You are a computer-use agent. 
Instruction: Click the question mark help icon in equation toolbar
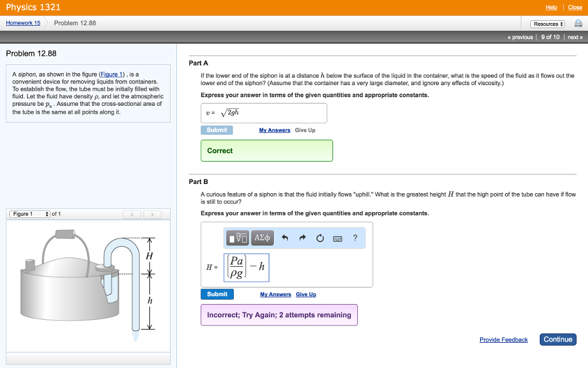coord(355,237)
